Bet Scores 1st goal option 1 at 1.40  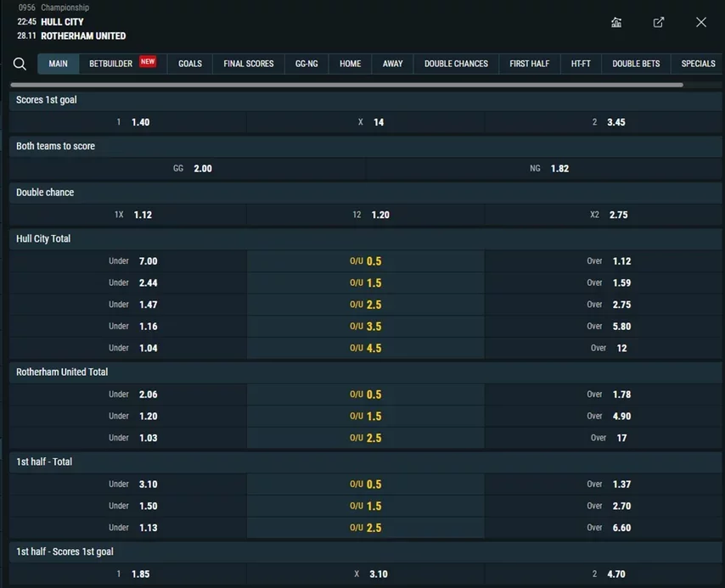(128, 122)
